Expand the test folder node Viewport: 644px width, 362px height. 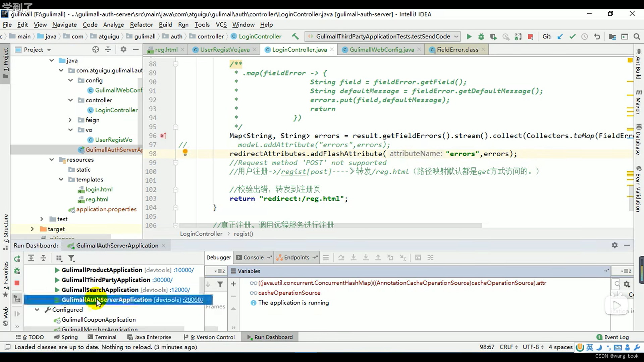tap(42, 219)
